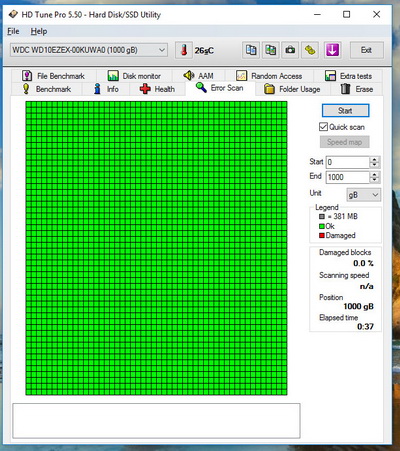The height and width of the screenshot is (451, 400).
Task: Click the thermometer temperature icon
Action: point(184,50)
